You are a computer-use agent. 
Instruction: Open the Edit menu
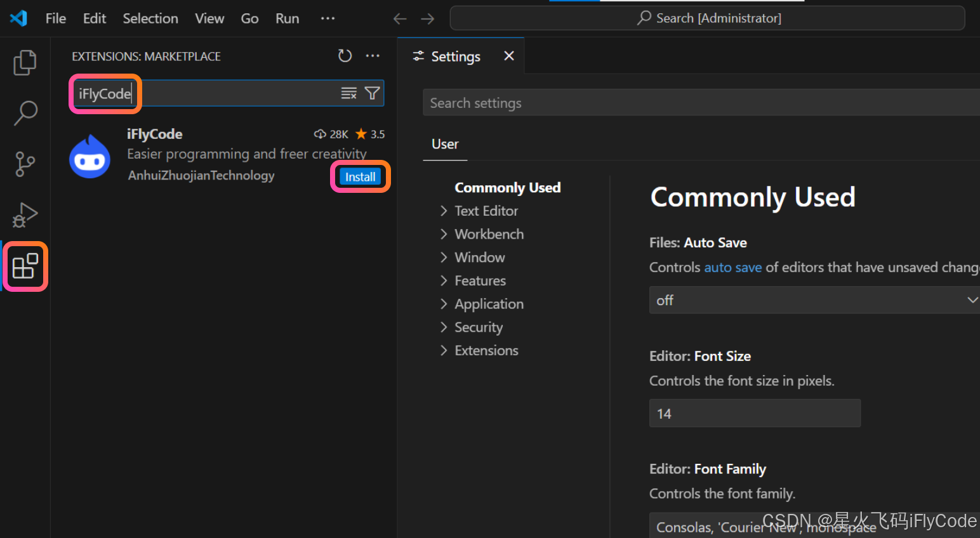[95, 18]
